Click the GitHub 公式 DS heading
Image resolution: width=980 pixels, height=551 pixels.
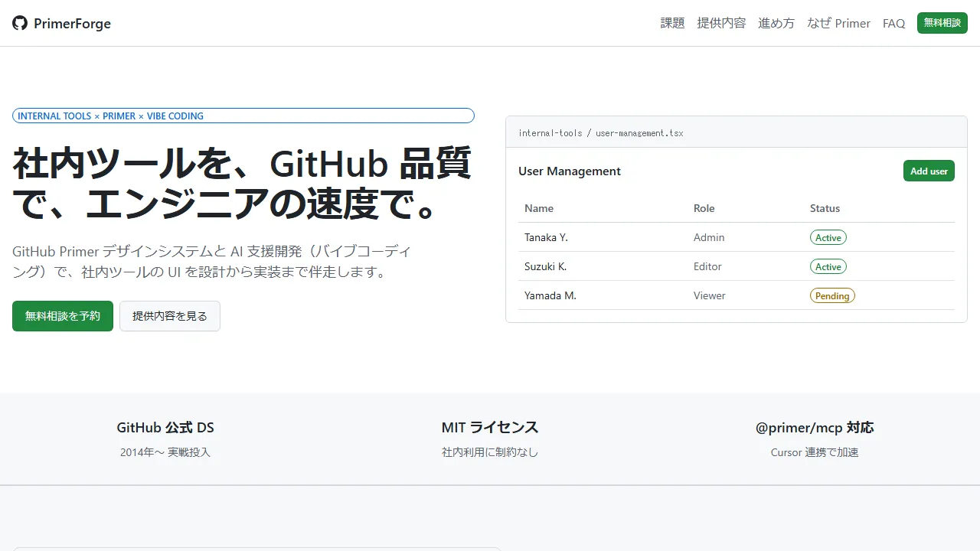click(x=165, y=428)
